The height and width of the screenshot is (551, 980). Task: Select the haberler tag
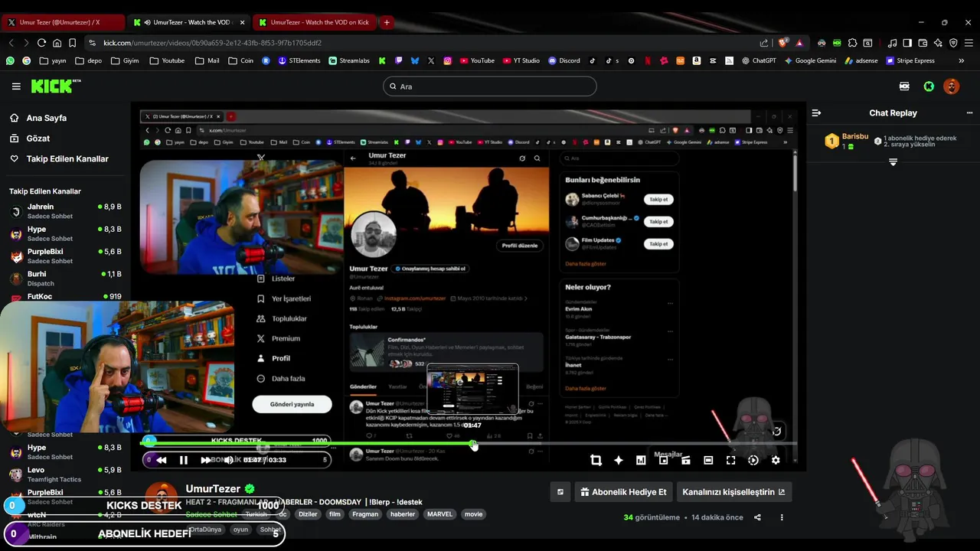pyautogui.click(x=403, y=514)
